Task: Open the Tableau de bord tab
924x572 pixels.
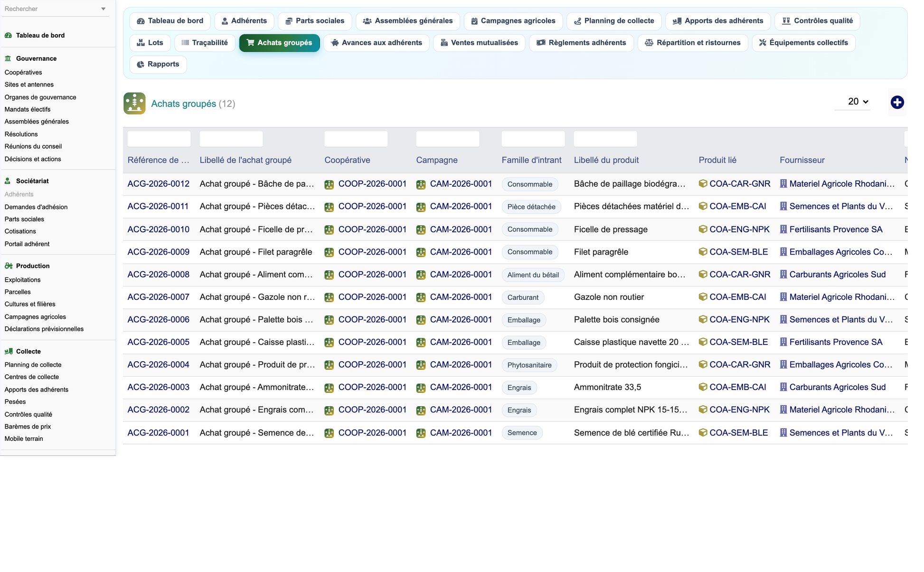Action: pyautogui.click(x=170, y=21)
